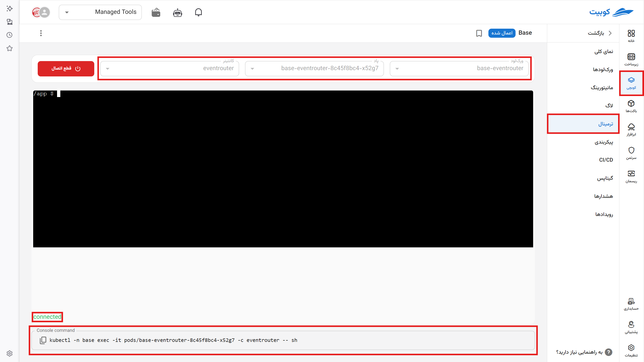Click the devices icon in left strip
Viewport: 644px width, 362px height.
tap(10, 22)
